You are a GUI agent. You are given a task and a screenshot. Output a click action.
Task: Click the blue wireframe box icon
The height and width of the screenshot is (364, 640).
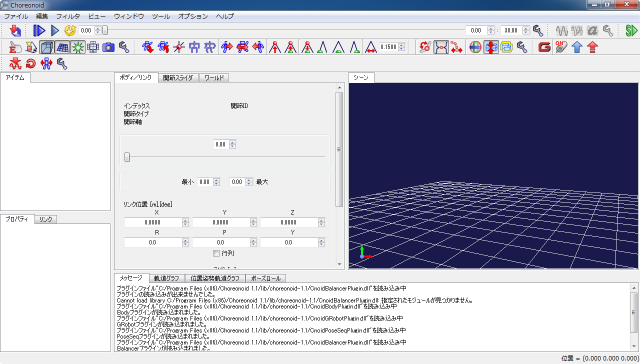(x=93, y=47)
